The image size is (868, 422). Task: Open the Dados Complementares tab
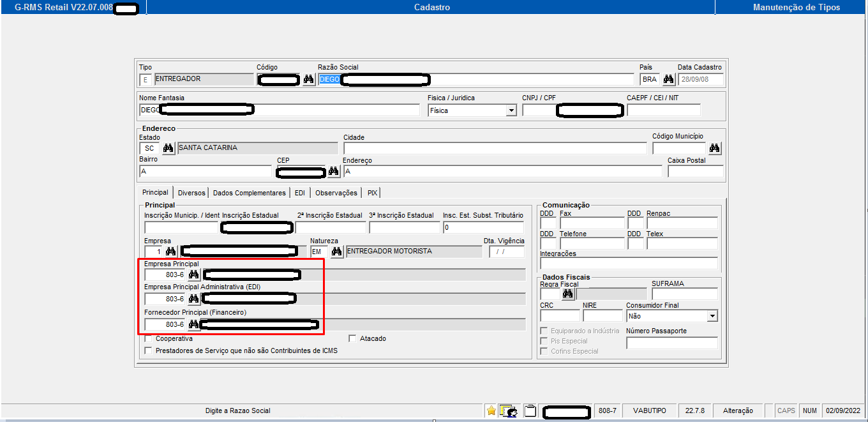tap(250, 193)
